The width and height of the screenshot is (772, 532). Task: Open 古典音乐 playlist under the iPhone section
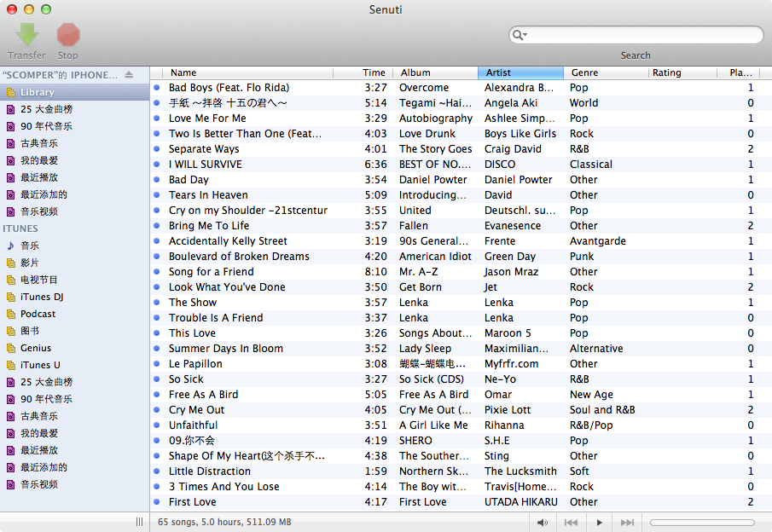tap(74, 143)
